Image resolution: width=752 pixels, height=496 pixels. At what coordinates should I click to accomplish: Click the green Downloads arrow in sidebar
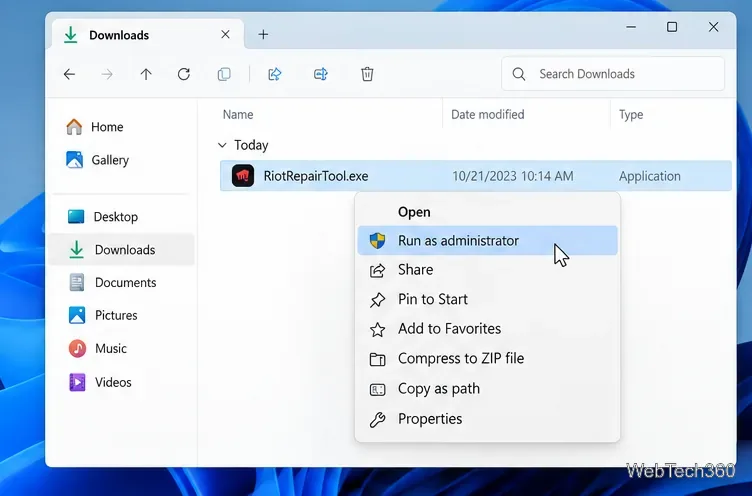pos(76,249)
